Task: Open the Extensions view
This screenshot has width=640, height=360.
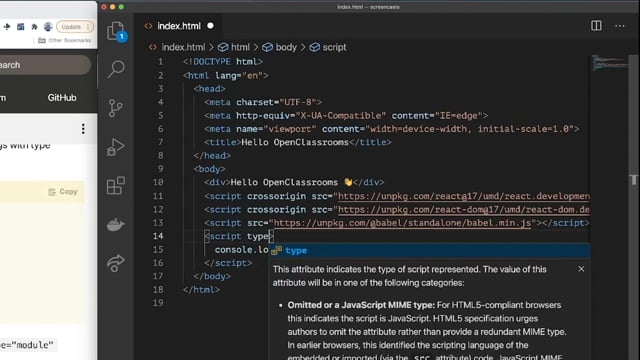Action: [116, 186]
